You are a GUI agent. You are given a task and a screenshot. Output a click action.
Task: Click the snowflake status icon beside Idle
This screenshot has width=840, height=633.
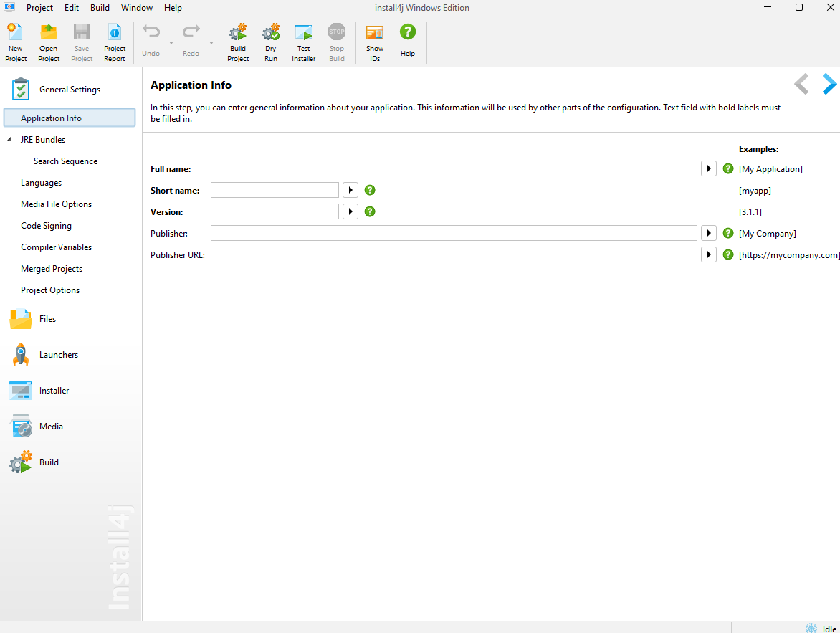811,628
